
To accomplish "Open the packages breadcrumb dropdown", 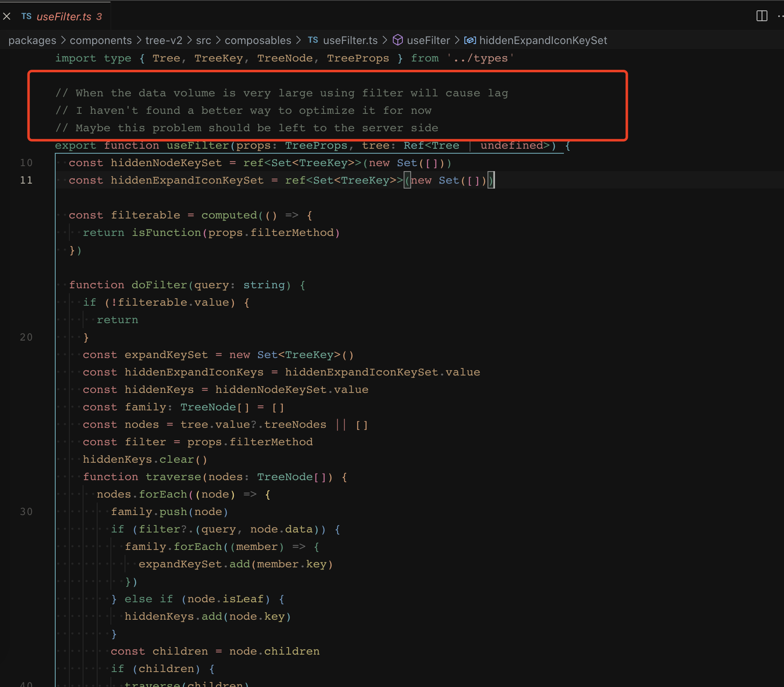I will coord(32,40).
